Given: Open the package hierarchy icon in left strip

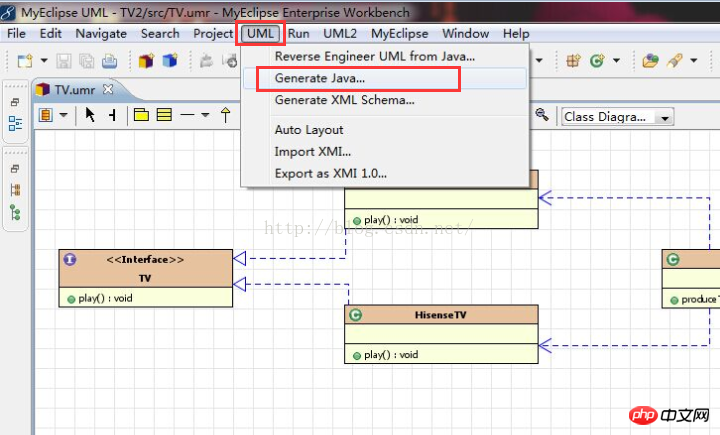Looking at the screenshot, I should click(15, 190).
